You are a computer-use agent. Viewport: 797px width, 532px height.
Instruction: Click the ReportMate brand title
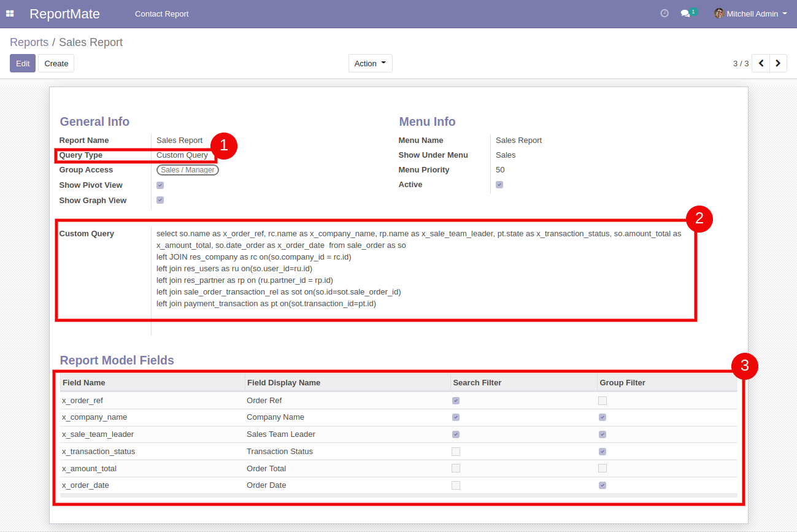pyautogui.click(x=64, y=13)
